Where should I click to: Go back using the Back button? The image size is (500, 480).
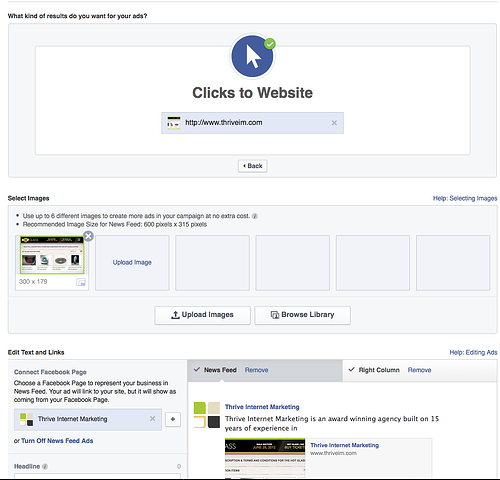(x=253, y=166)
